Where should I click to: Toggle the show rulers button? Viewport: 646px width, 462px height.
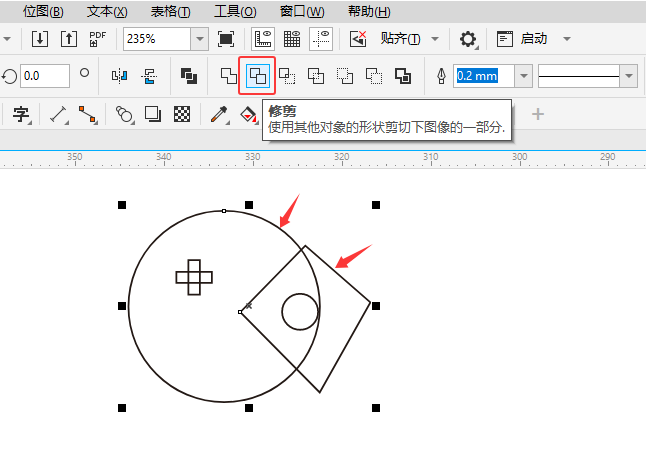point(264,39)
